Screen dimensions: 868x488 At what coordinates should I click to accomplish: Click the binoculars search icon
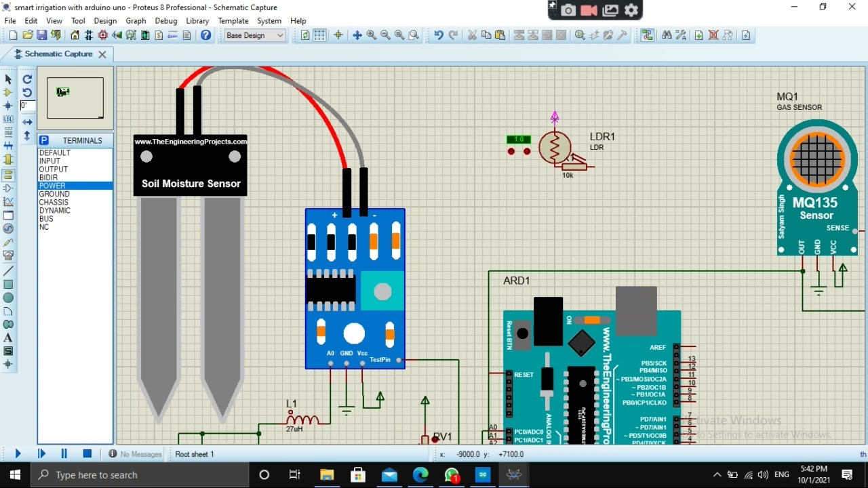click(x=667, y=35)
